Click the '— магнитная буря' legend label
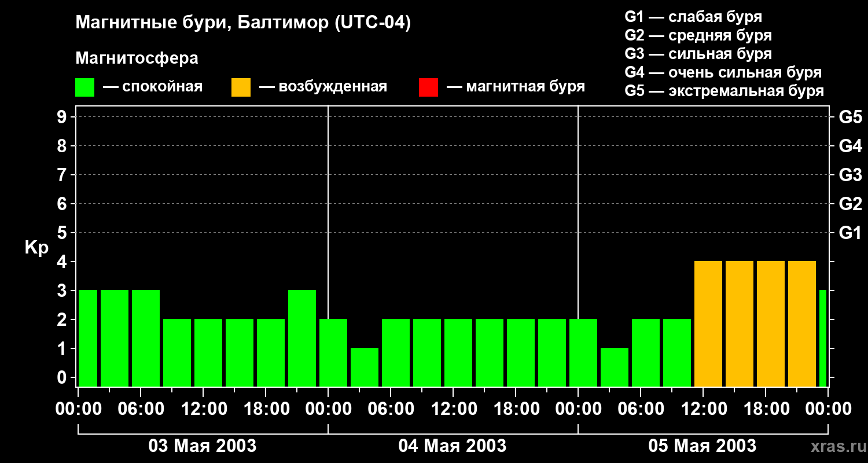Screen dimensions: 868x463 [516, 87]
